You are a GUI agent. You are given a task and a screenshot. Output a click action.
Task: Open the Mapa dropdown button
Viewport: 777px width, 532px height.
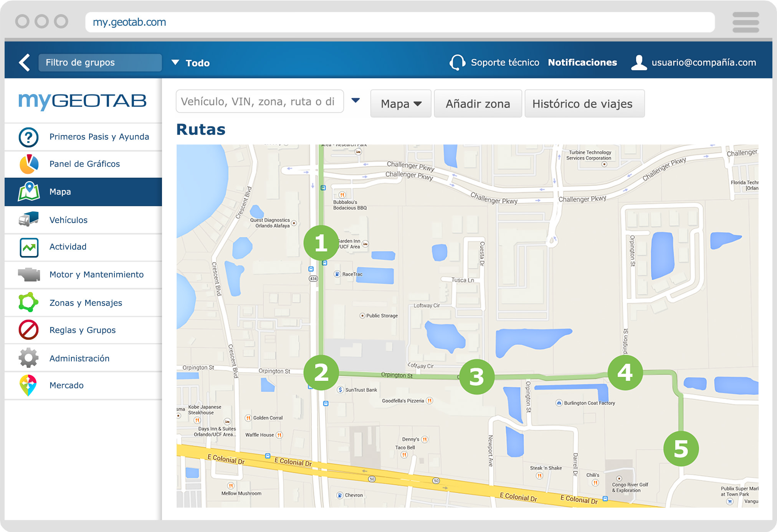[x=401, y=104]
